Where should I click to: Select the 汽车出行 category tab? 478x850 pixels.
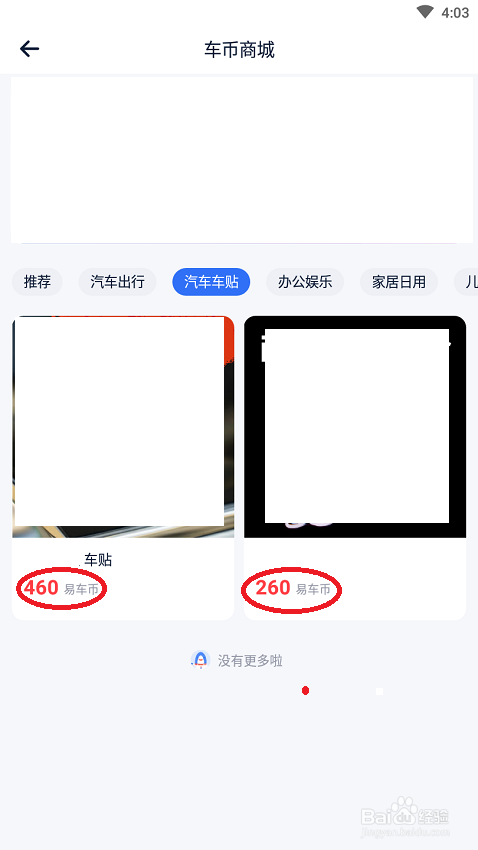click(118, 282)
